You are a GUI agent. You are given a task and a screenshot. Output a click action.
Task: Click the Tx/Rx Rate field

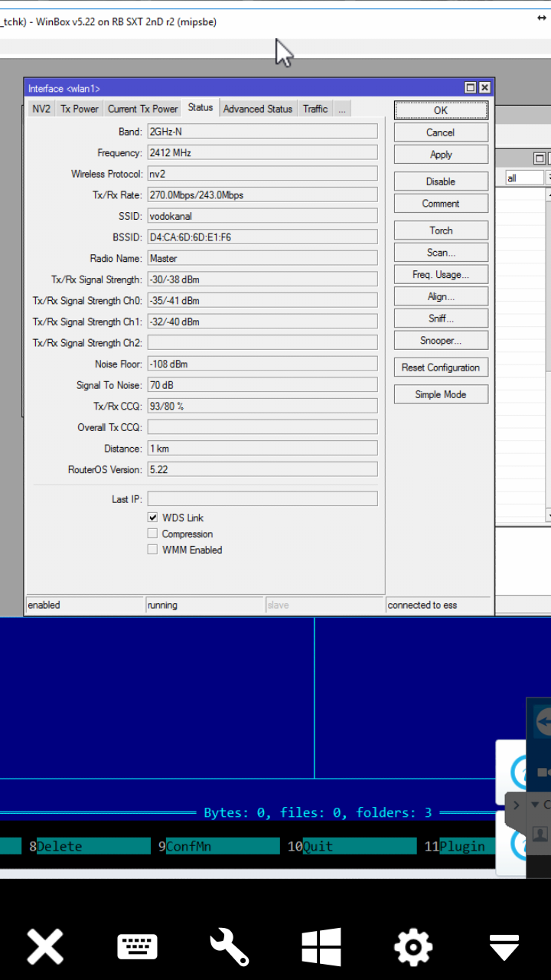tap(262, 194)
